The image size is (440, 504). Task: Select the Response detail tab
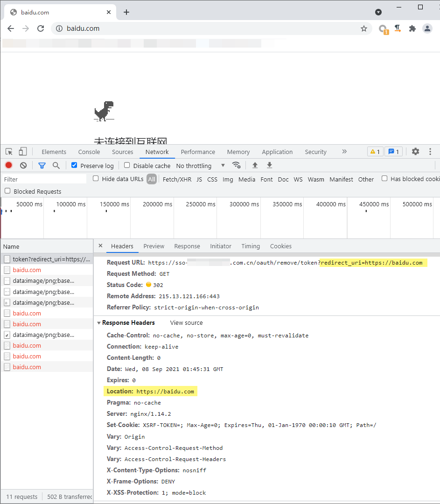pyautogui.click(x=187, y=246)
